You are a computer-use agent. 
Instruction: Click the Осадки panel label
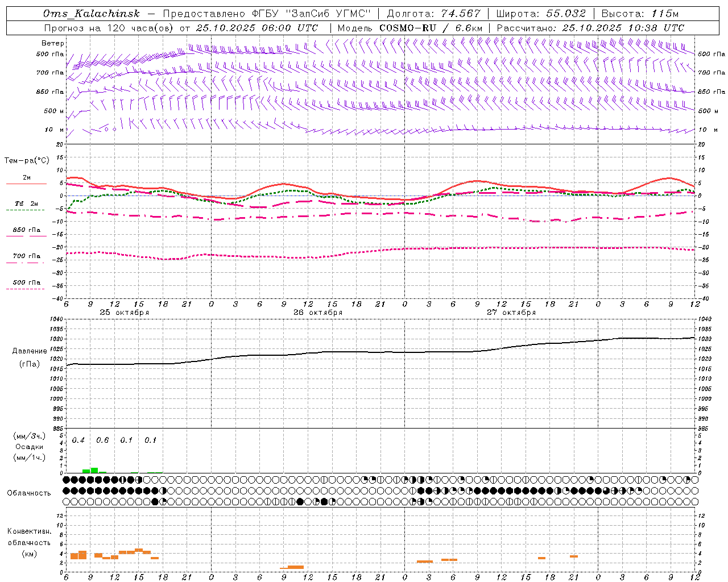[x=29, y=447]
